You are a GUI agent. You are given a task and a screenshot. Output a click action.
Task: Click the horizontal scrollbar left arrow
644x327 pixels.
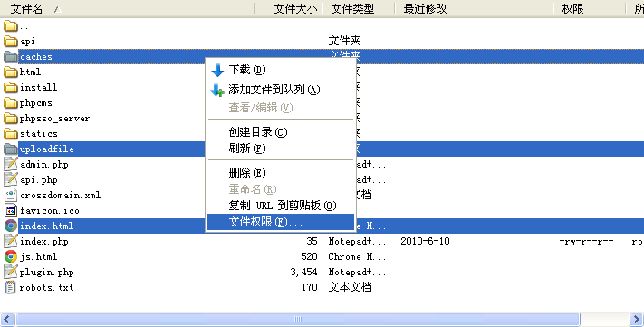(x=7, y=319)
